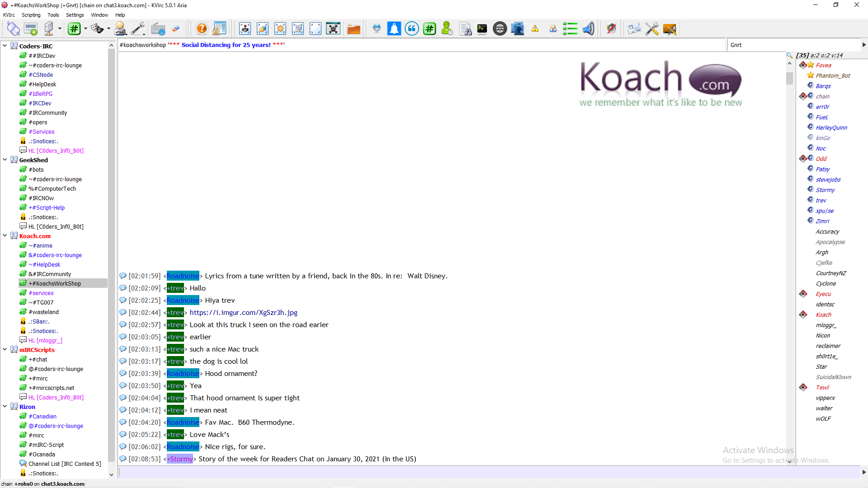Open the imgur.com image link
868x488 pixels.
[243, 313]
